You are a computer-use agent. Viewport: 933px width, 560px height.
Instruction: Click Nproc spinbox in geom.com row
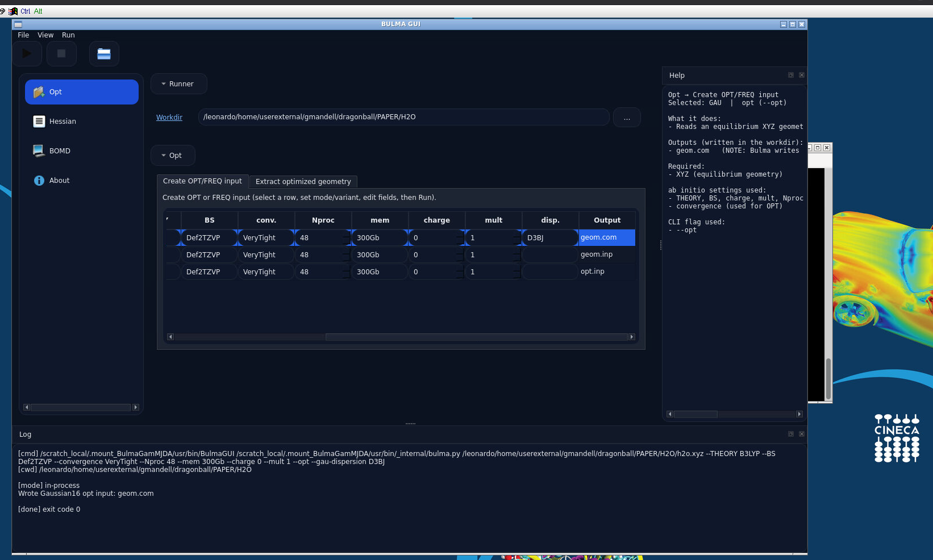[x=323, y=238]
